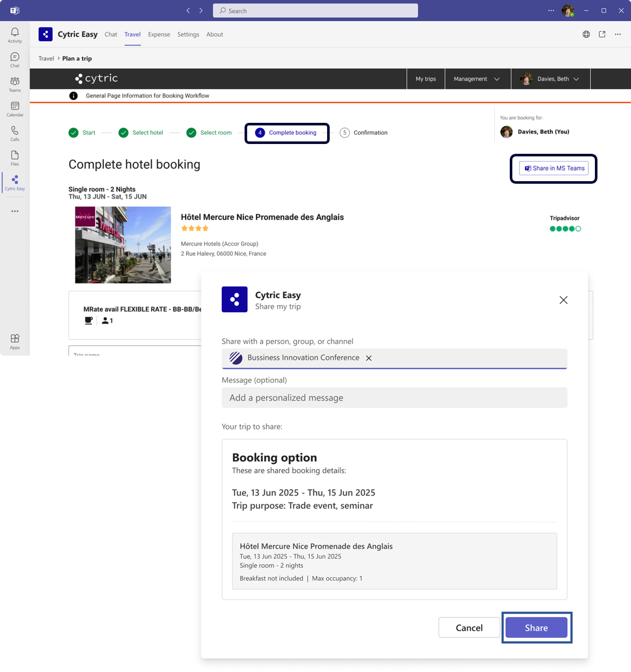
Task: Click Share in MS Teams button
Action: tap(554, 168)
